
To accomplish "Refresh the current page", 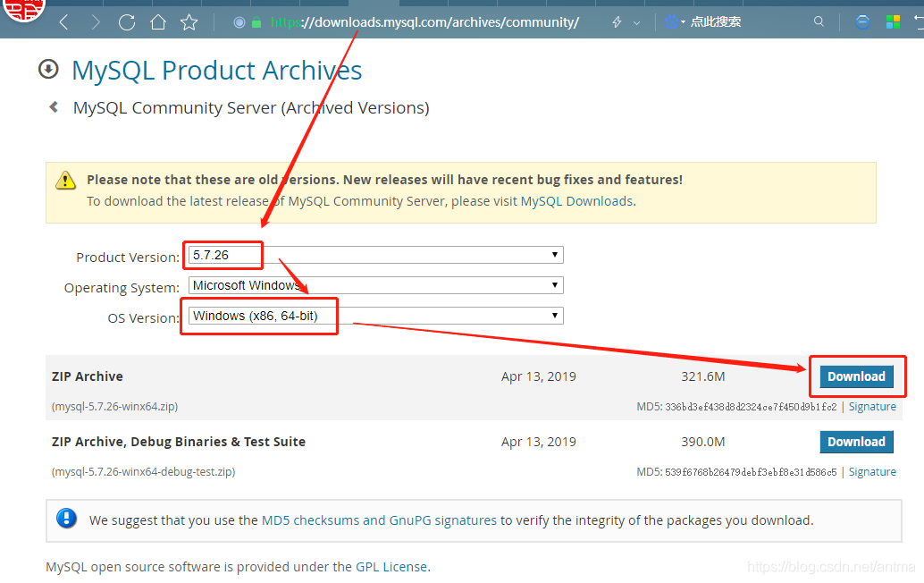I will coord(126,21).
